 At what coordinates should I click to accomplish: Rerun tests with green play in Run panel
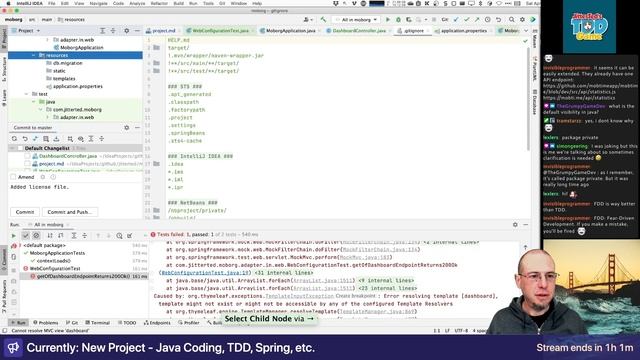13,236
